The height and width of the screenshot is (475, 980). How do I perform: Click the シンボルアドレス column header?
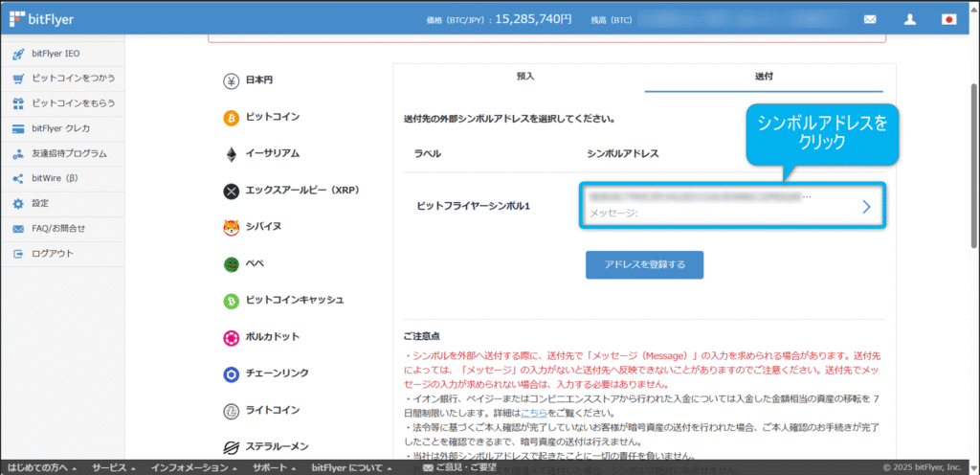623,154
